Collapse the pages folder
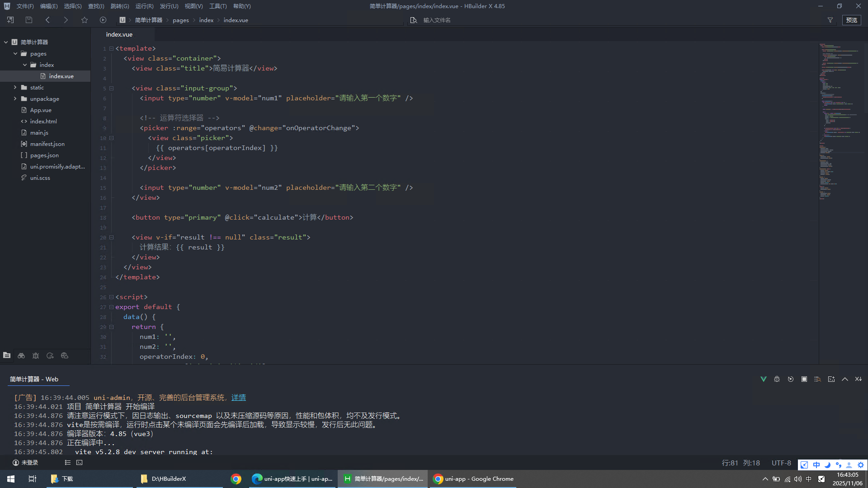868x488 pixels. (x=15, y=53)
